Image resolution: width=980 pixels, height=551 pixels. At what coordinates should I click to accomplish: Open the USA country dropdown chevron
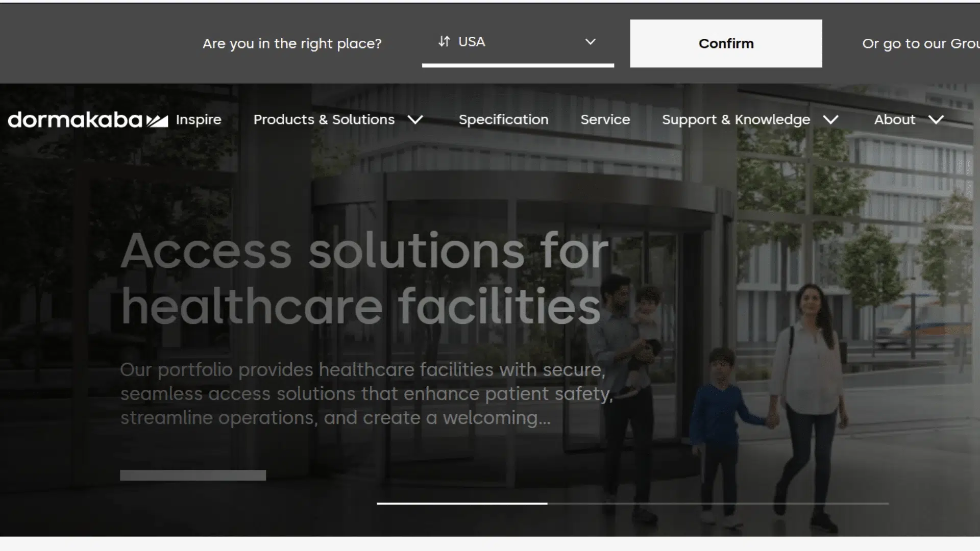click(590, 41)
